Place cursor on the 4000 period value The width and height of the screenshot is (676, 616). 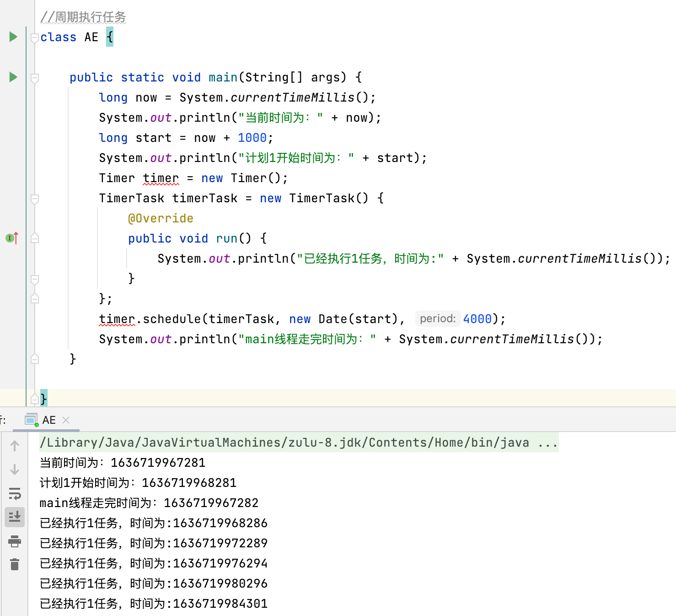[x=477, y=319]
